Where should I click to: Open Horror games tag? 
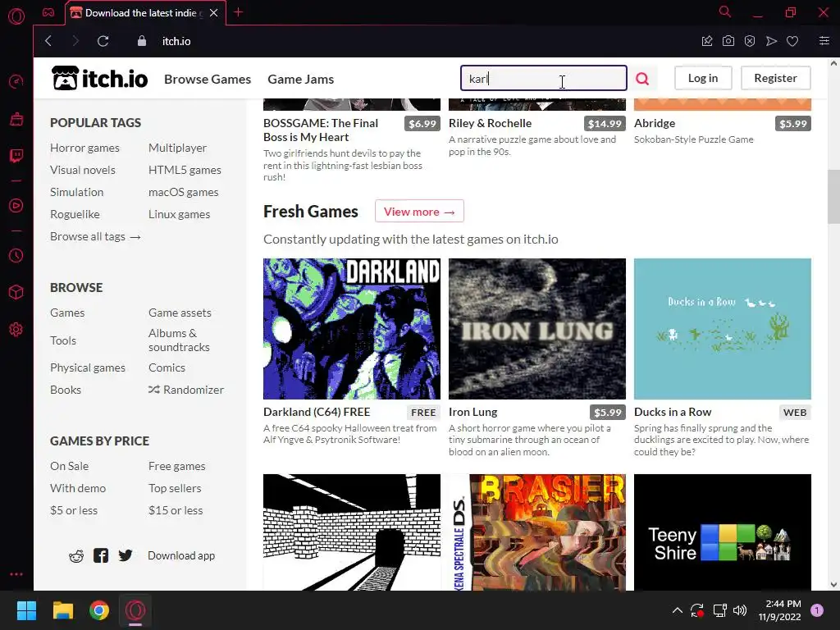(x=84, y=148)
